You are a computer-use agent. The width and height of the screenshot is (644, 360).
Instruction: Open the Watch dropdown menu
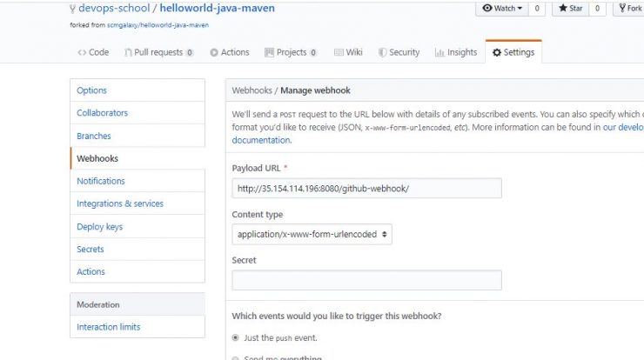click(x=501, y=8)
